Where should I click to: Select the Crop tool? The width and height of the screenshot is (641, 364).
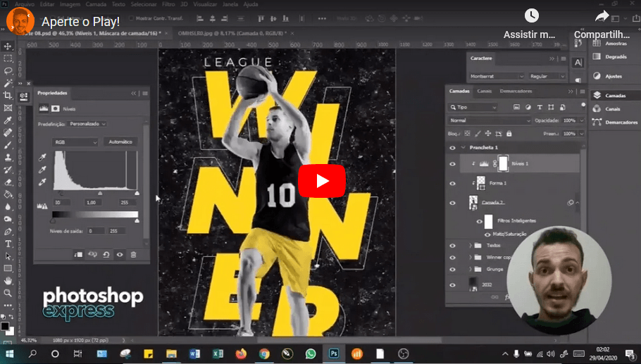(x=8, y=95)
